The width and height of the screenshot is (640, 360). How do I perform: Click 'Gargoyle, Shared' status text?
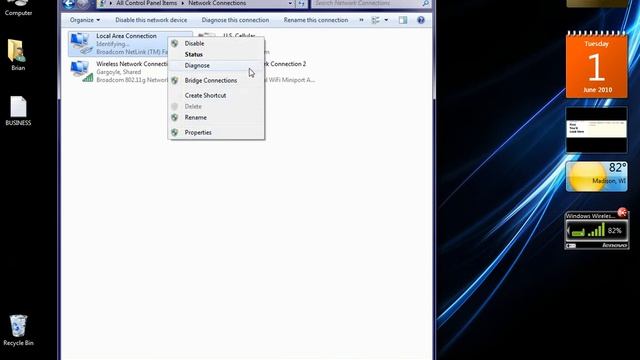point(118,72)
